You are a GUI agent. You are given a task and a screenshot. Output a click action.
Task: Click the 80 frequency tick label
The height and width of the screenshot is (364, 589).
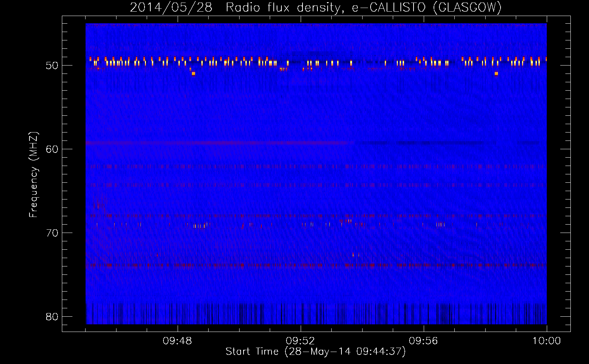pos(52,317)
